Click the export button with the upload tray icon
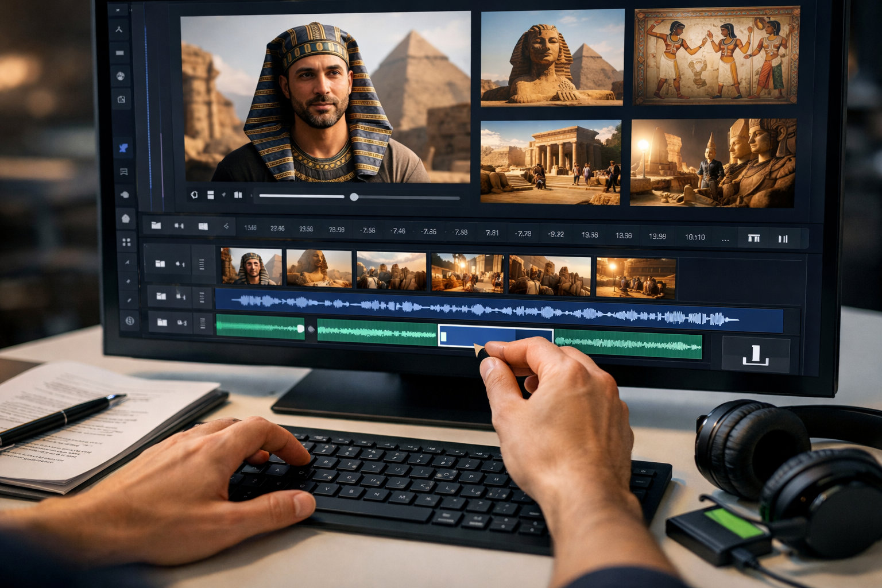 [x=756, y=355]
